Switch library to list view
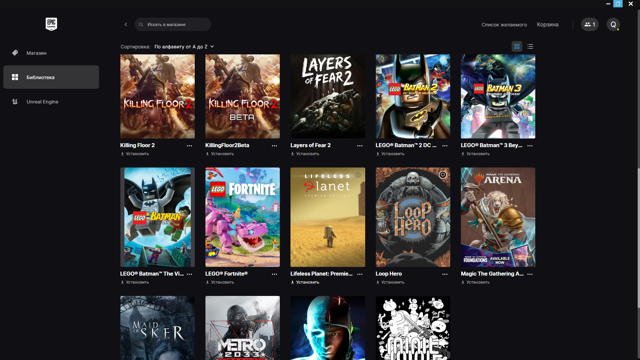Screen dimensions: 640x360 coord(530,47)
